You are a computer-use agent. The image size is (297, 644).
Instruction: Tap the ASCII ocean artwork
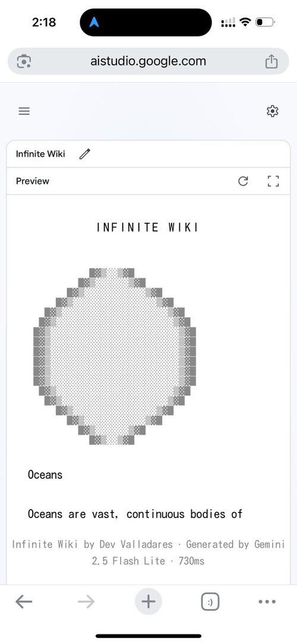115,356
